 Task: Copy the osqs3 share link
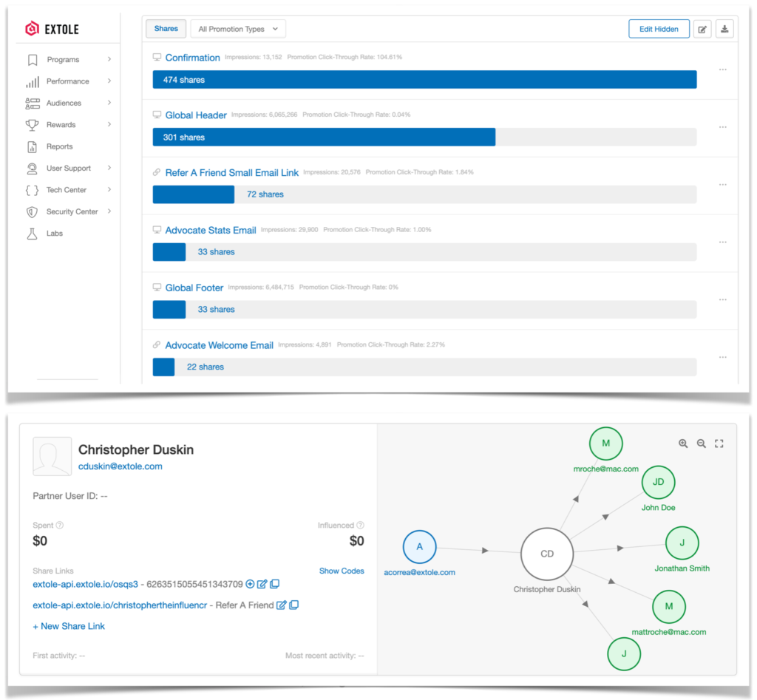[x=275, y=584]
